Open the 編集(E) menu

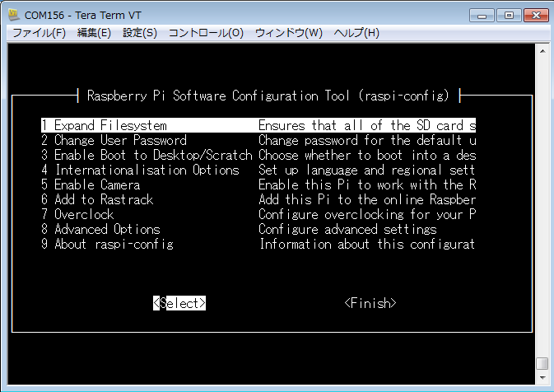pyautogui.click(x=94, y=33)
